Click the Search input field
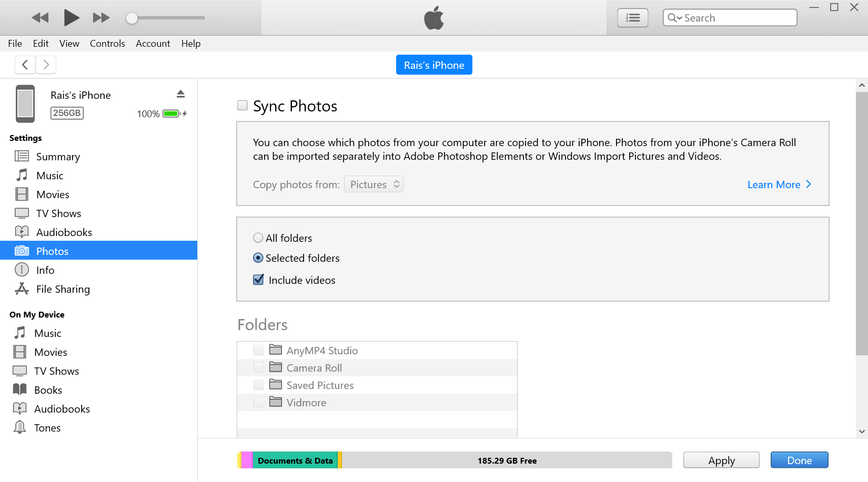Image resolution: width=868 pixels, height=482 pixels. tap(730, 18)
